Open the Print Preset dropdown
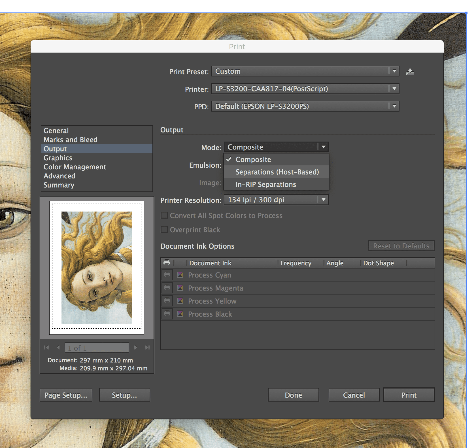 (305, 71)
